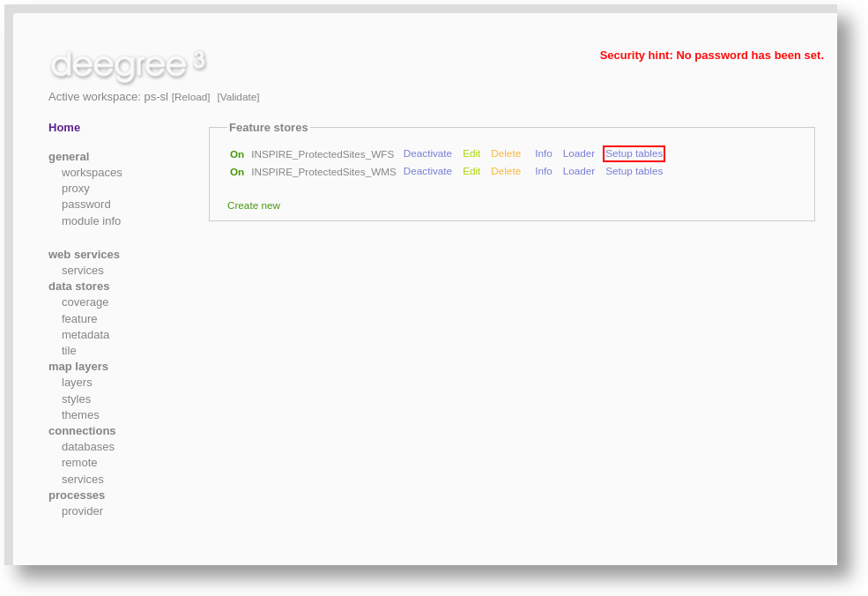This screenshot has width=868, height=596.
Task: Reload the active workspace
Action: (190, 97)
